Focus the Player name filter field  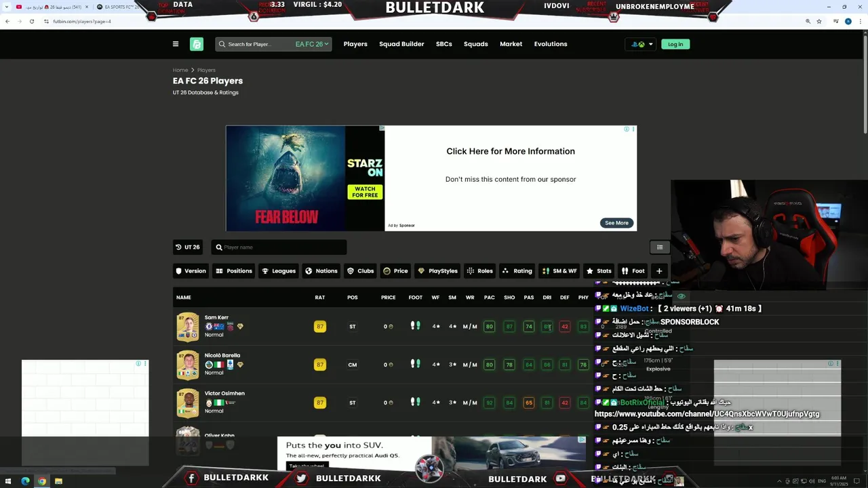(x=279, y=247)
